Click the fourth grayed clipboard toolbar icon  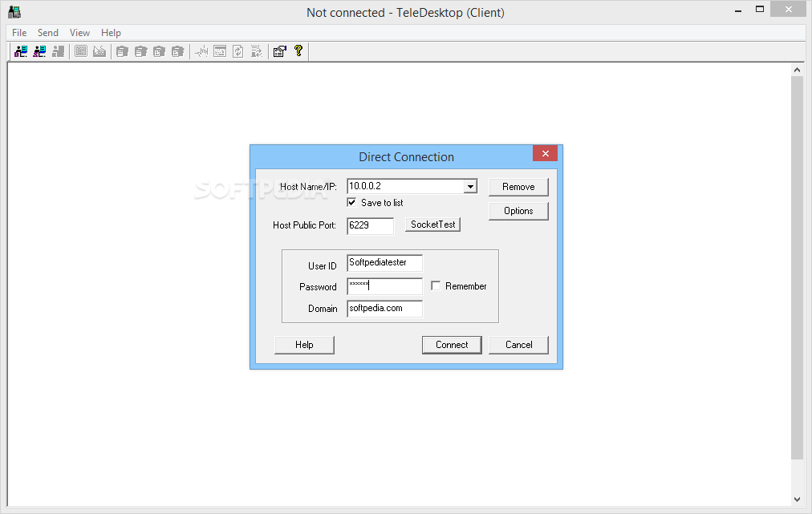point(178,51)
